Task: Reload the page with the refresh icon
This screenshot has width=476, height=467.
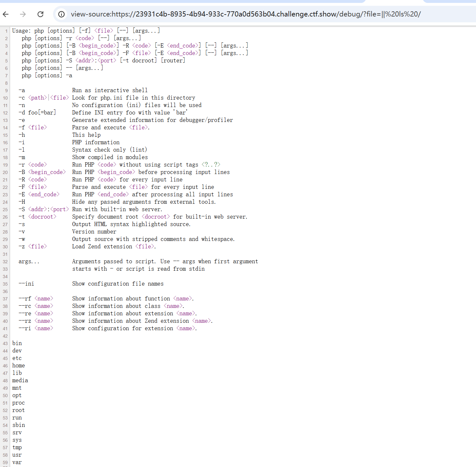Action: pyautogui.click(x=40, y=14)
